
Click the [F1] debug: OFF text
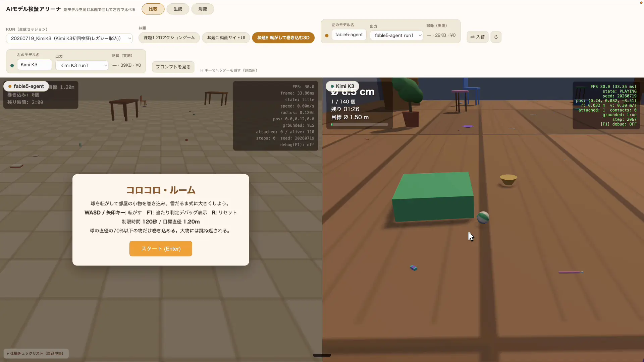[618, 124]
